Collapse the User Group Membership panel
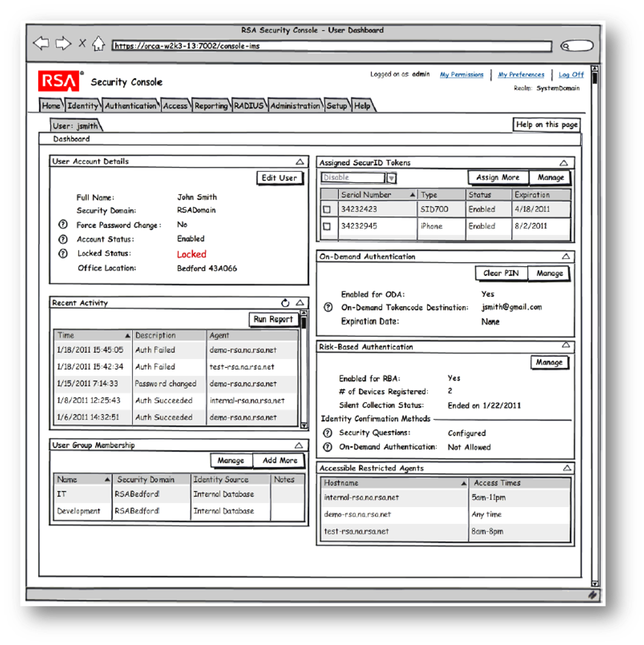Image resolution: width=644 pixels, height=645 pixels. pyautogui.click(x=299, y=445)
